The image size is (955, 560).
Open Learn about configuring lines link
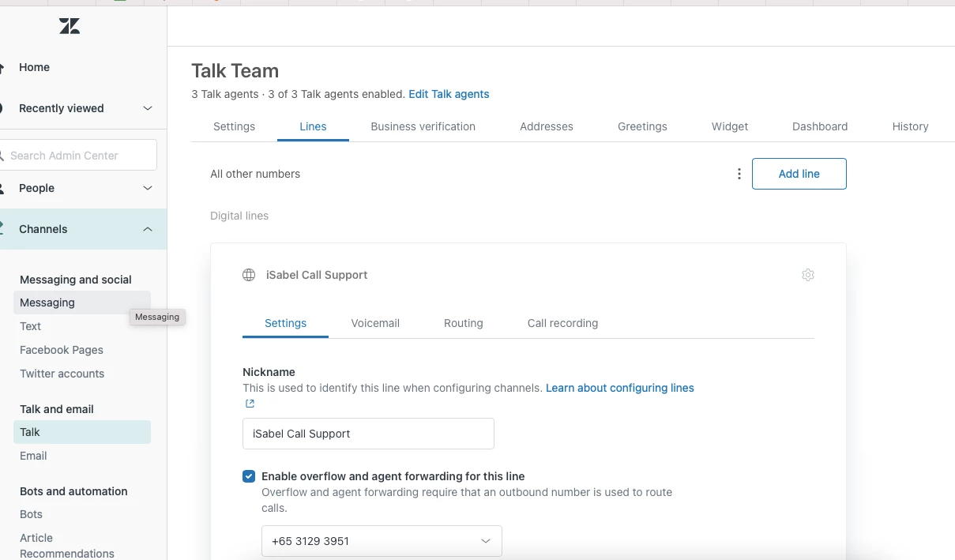click(x=620, y=388)
